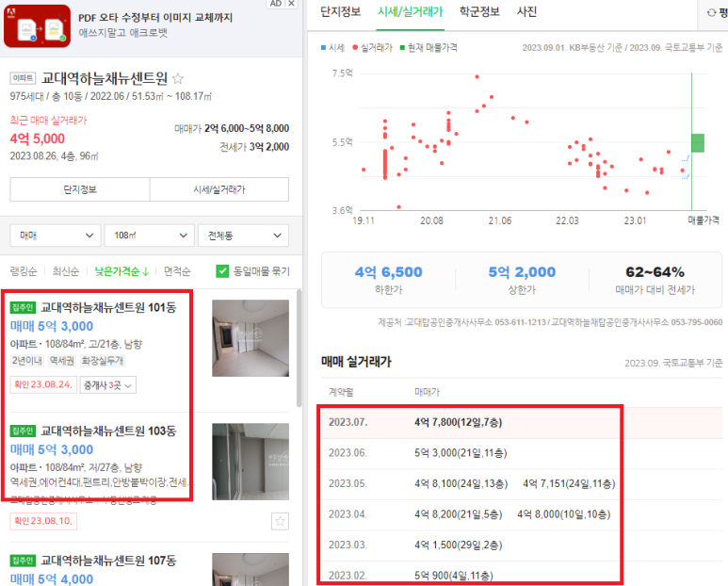Select the 2023.07. 4억 7,800 transaction row

pos(522,423)
